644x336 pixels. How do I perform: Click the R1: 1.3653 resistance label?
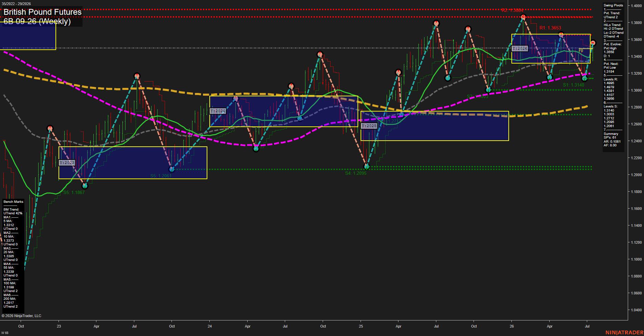[x=550, y=28]
